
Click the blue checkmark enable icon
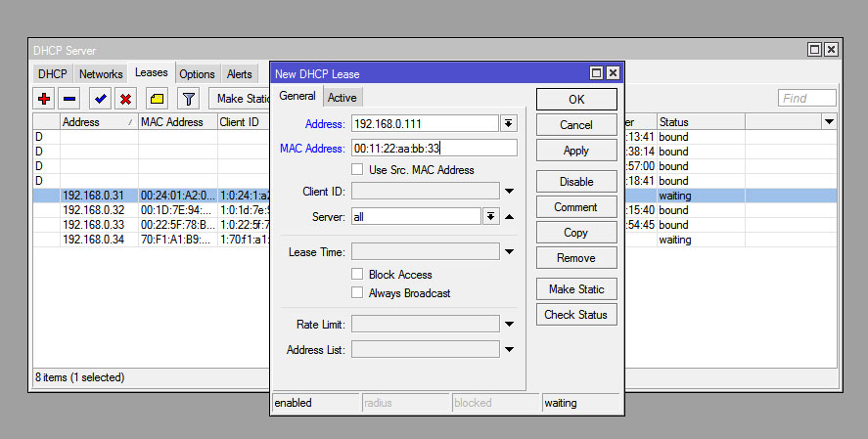point(100,99)
